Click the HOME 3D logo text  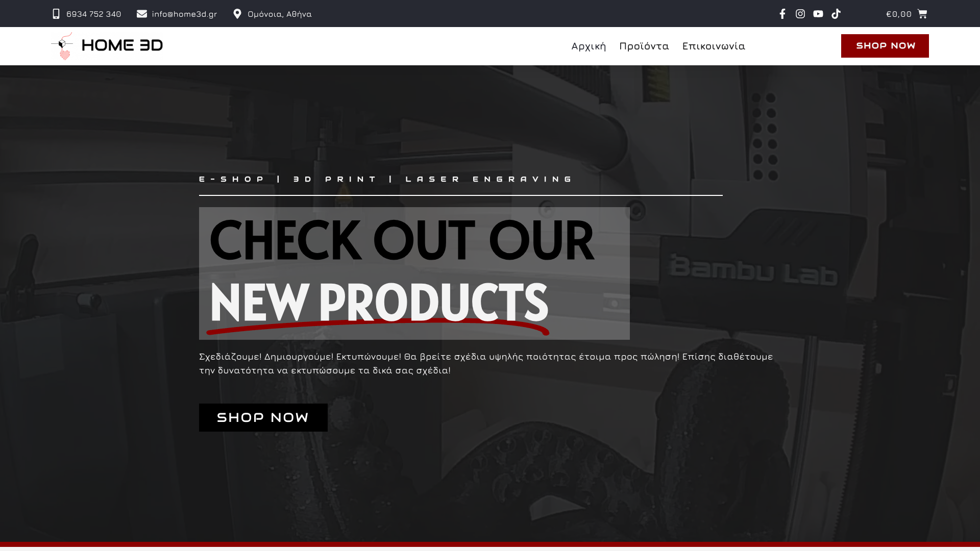click(122, 45)
